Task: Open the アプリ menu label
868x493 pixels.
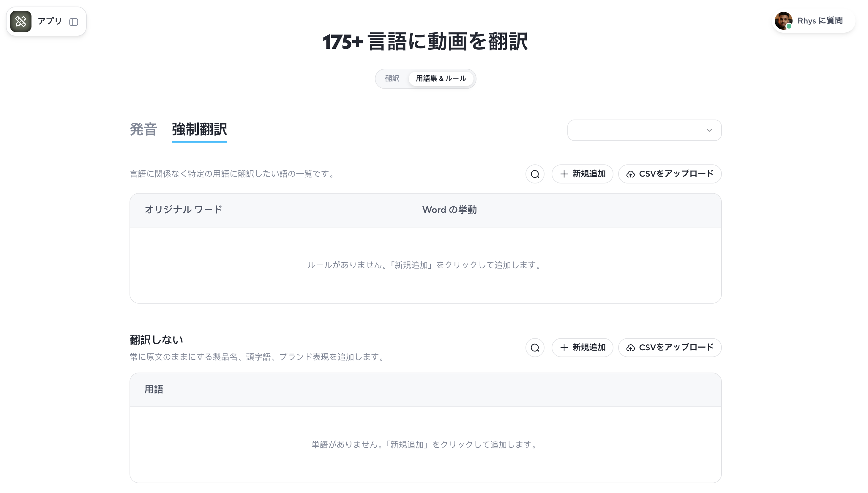Action: [x=50, y=21]
